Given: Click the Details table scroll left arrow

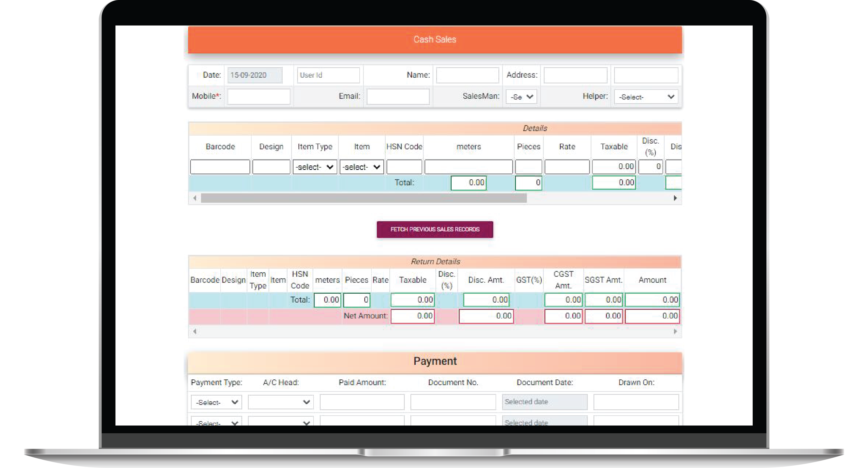Looking at the screenshot, I should coord(195,198).
